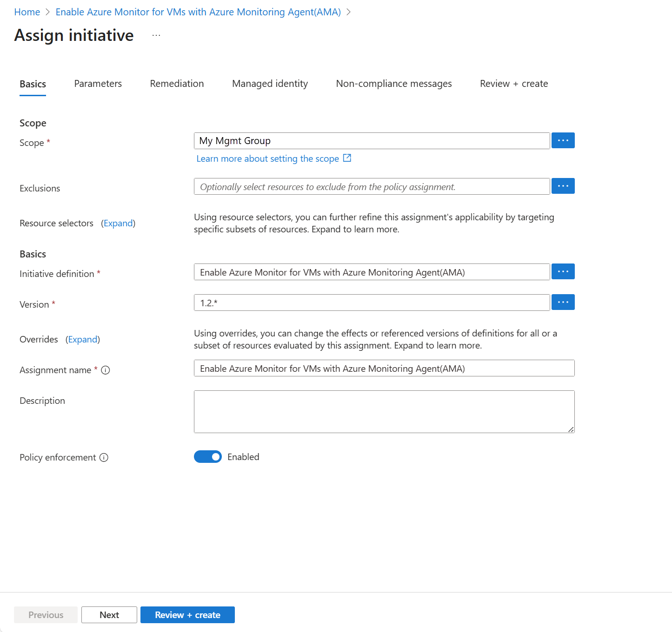Open the Scope picker ellipsis button
672x632 pixels.
(563, 140)
